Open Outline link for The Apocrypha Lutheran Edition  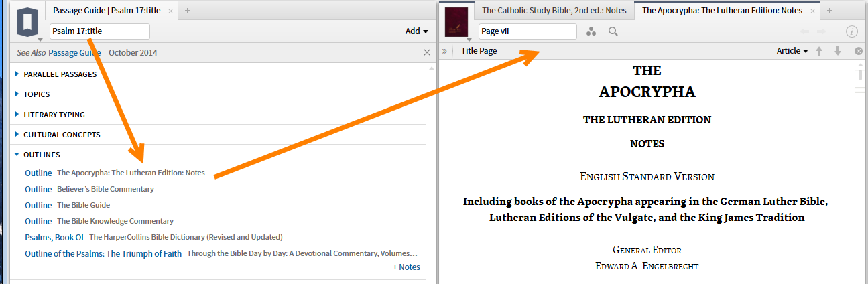[38, 173]
